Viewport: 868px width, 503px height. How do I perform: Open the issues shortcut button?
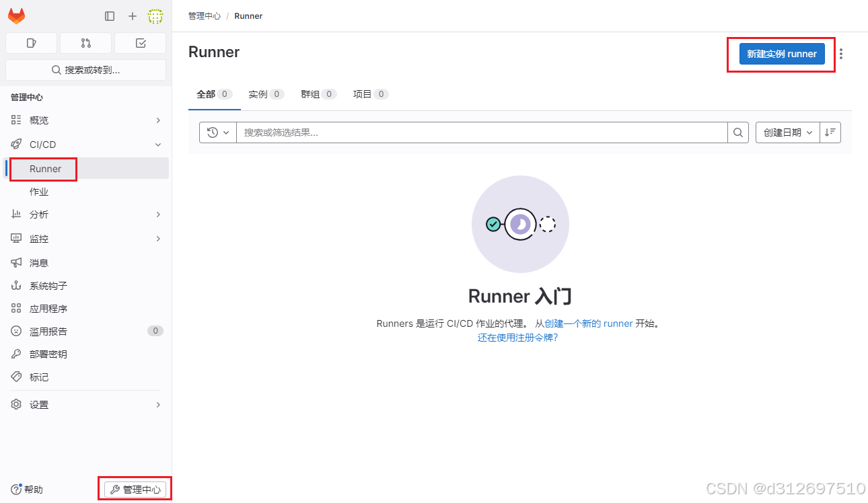click(31, 43)
